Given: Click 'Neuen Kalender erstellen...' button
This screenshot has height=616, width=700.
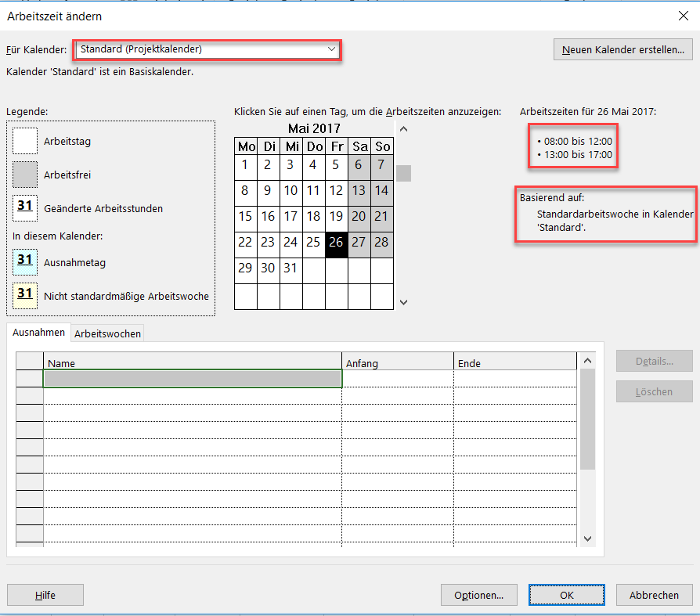Looking at the screenshot, I should click(x=622, y=50).
